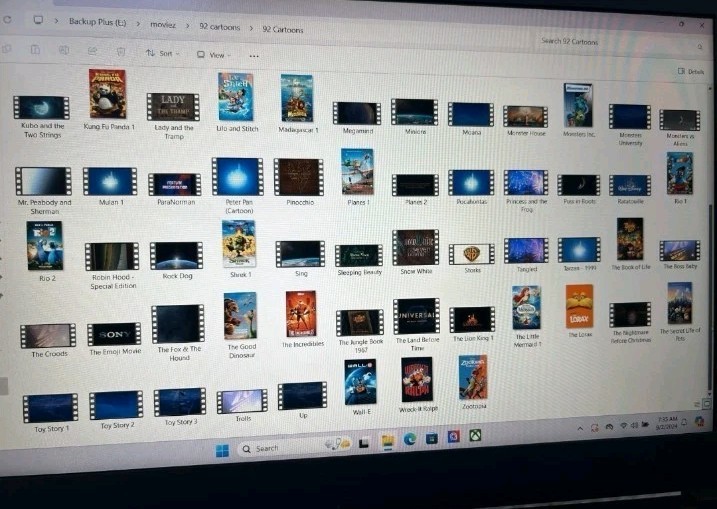Screen dimensions: 717x509
Task: Go to Backup Plus (E:) breadcrumb
Action: coord(97,22)
